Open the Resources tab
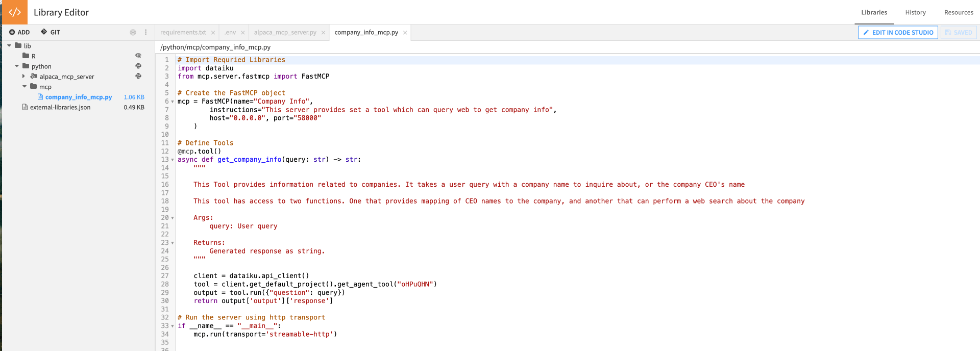The height and width of the screenshot is (351, 980). coord(959,12)
